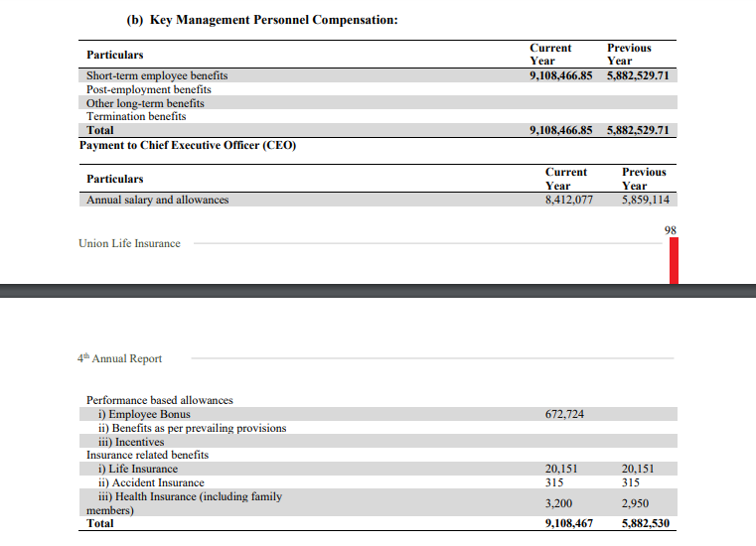Click the Post-employment benefits row label
756x546 pixels.
click(x=149, y=89)
